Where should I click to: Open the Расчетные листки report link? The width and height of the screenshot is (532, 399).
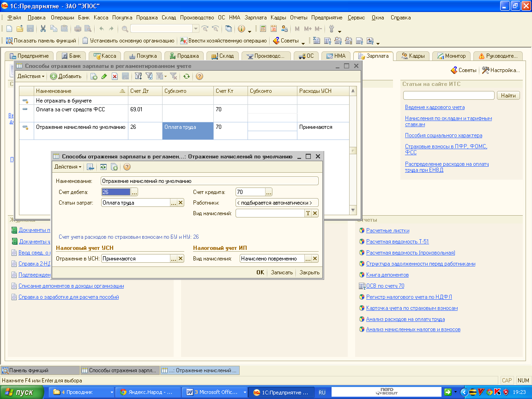tap(387, 231)
